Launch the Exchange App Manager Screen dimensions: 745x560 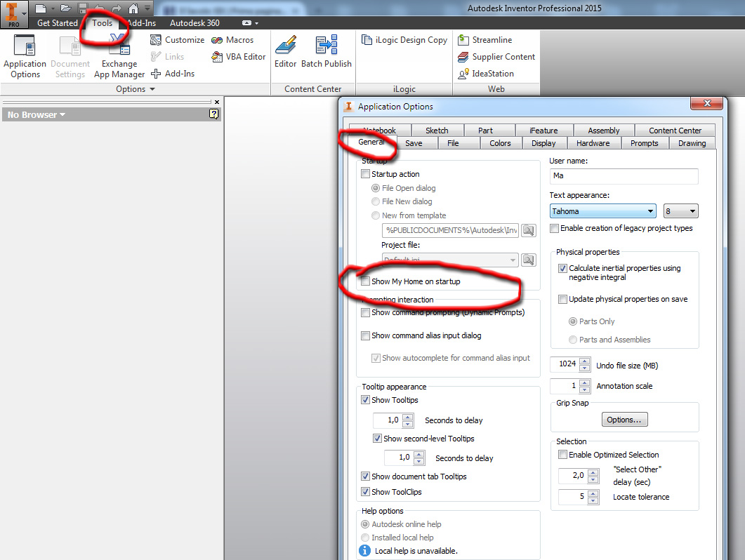pos(119,56)
